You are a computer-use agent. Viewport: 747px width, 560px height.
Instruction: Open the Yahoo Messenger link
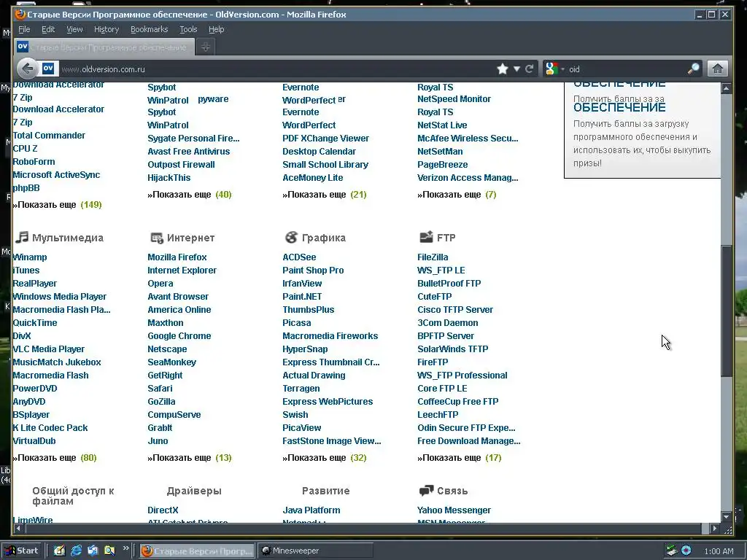coord(454,510)
